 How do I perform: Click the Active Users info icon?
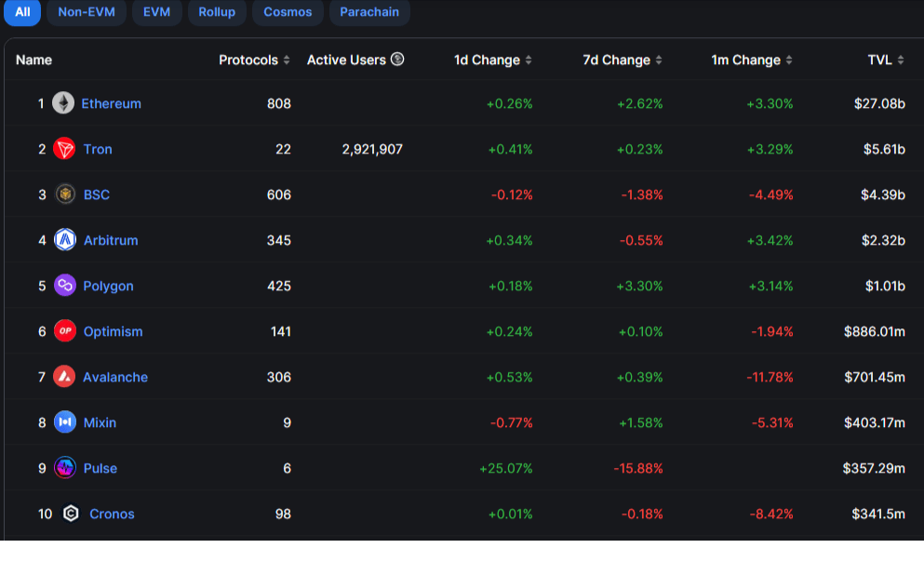click(397, 60)
